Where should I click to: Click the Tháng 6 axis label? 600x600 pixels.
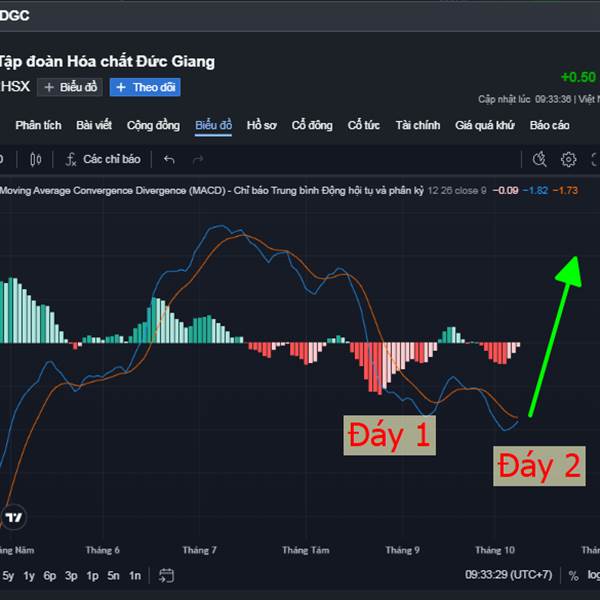(103, 550)
